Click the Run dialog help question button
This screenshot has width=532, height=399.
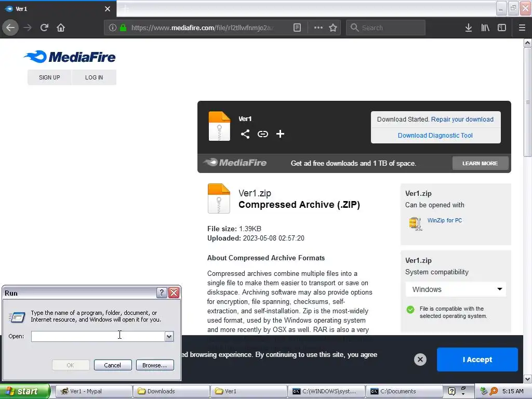coord(162,292)
